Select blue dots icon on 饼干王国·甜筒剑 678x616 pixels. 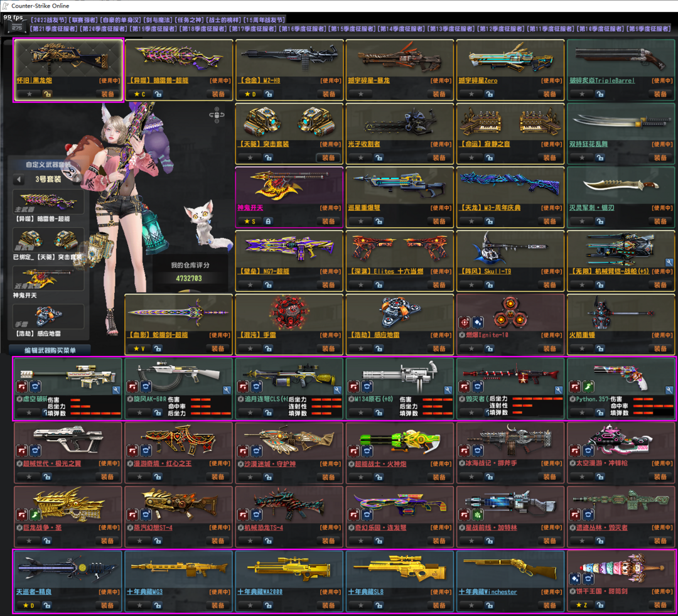point(575,579)
